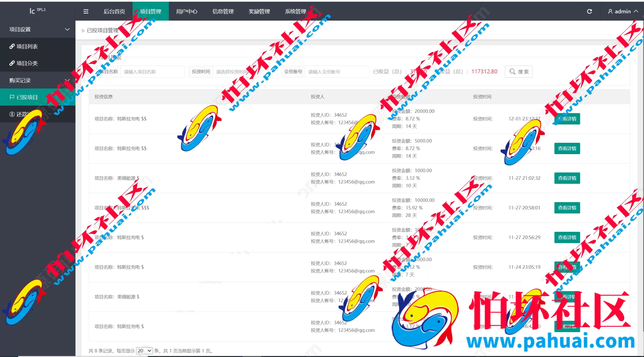Collapse the sidebar with the hamburger icon
Screen dimensions: 644x357
(86, 11)
